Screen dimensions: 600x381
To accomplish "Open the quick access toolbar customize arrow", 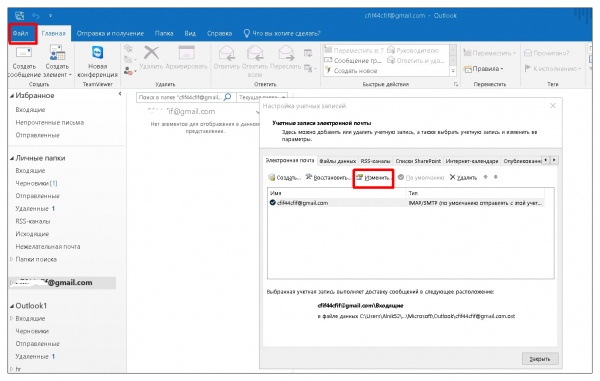I will pos(51,16).
